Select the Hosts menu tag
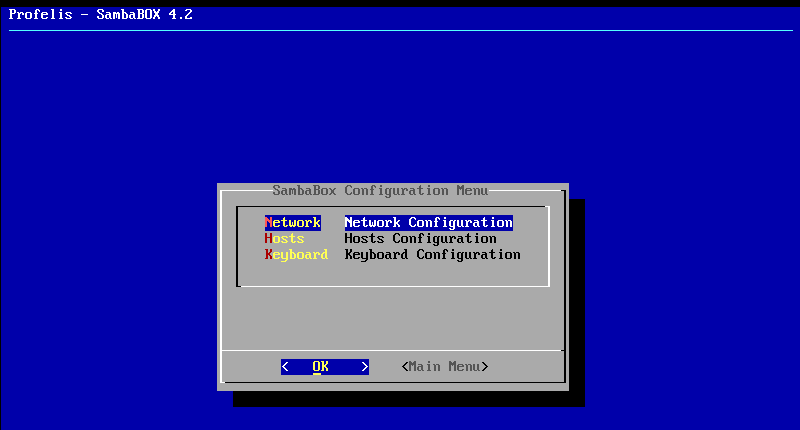The width and height of the screenshot is (800, 430). coord(284,238)
